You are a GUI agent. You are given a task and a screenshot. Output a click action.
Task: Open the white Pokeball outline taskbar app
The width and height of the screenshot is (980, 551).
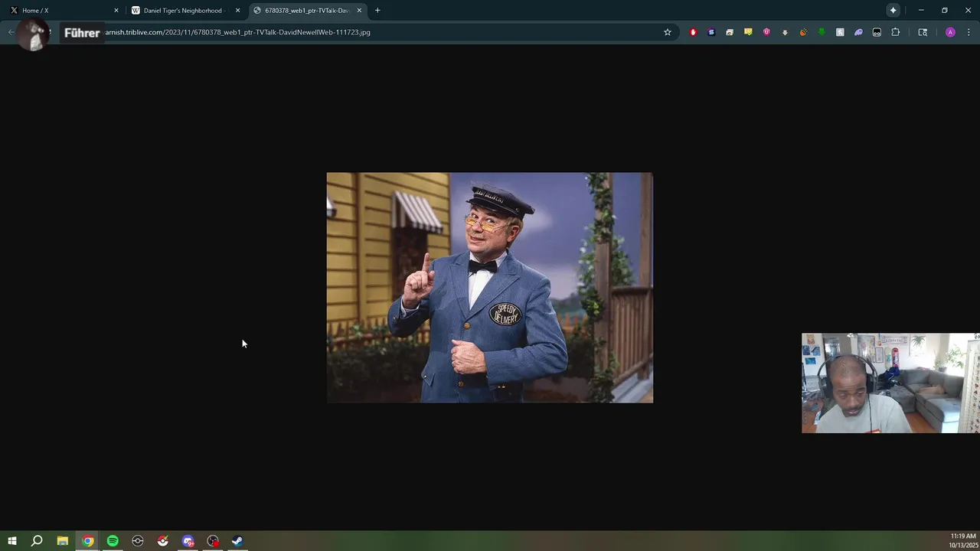coord(138,541)
